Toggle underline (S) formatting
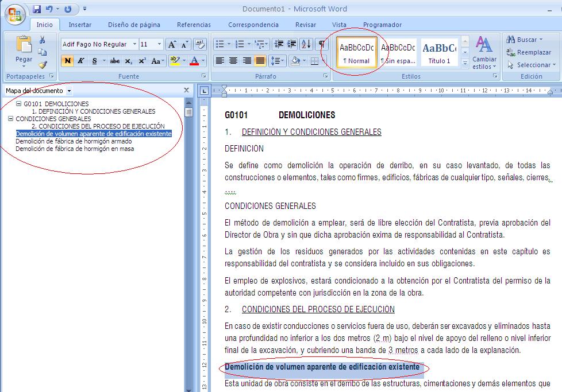Screen dimensions: 562x392 pyautogui.click(x=94, y=61)
